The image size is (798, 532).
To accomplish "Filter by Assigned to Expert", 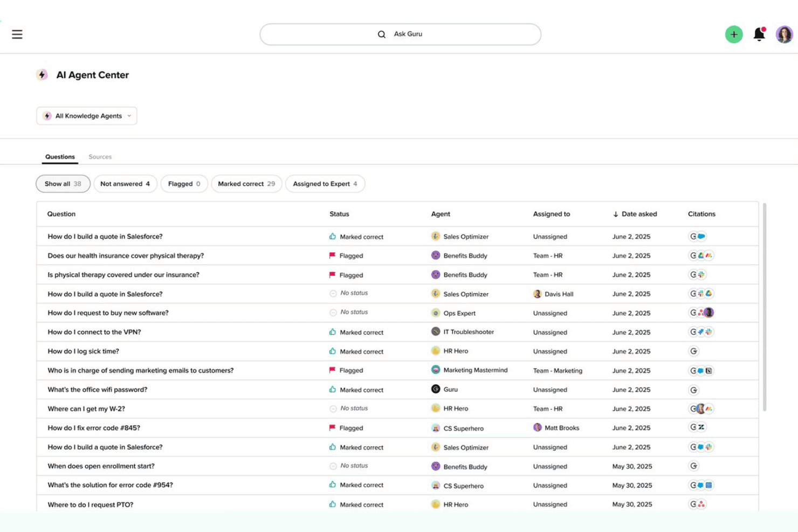I will (x=325, y=184).
